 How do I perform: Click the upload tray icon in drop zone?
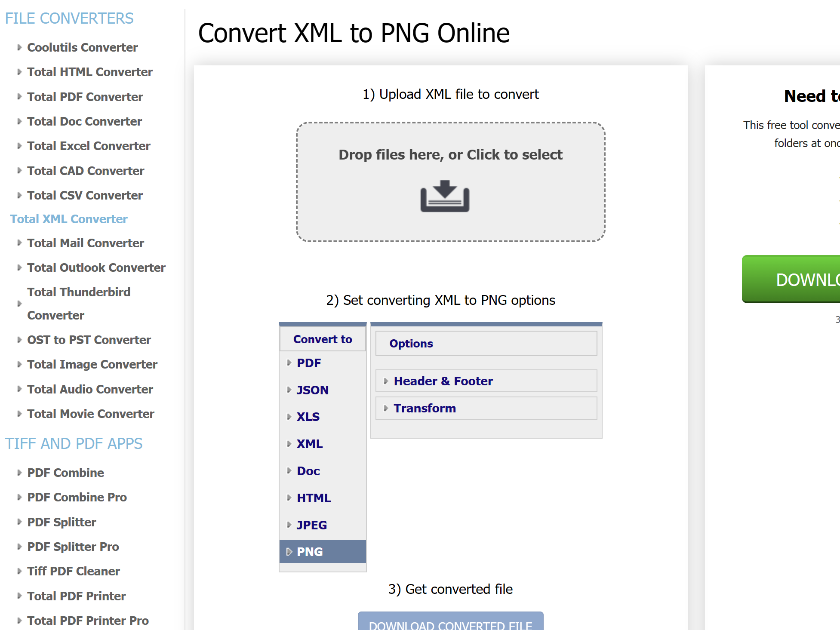(445, 196)
